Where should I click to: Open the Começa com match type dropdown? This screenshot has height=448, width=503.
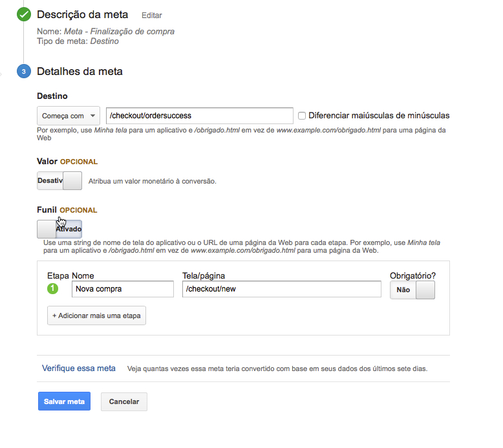click(x=69, y=116)
